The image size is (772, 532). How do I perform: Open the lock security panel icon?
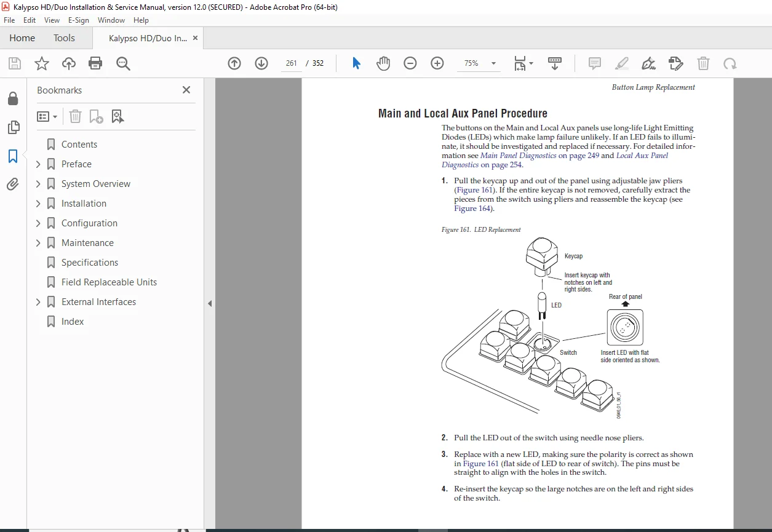tap(13, 99)
